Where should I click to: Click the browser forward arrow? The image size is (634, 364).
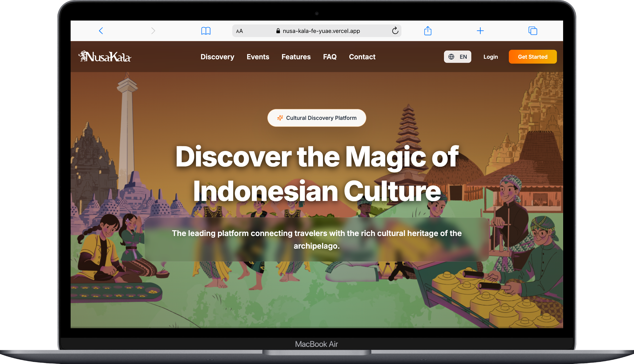(x=153, y=31)
